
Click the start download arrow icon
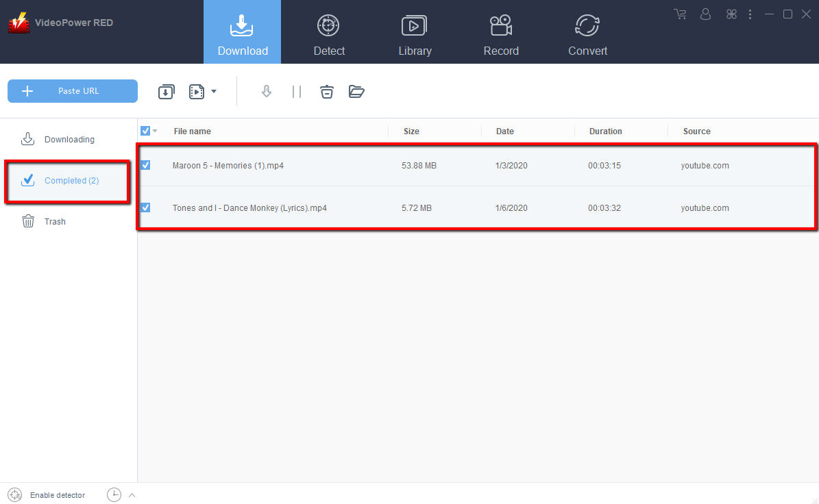[267, 92]
